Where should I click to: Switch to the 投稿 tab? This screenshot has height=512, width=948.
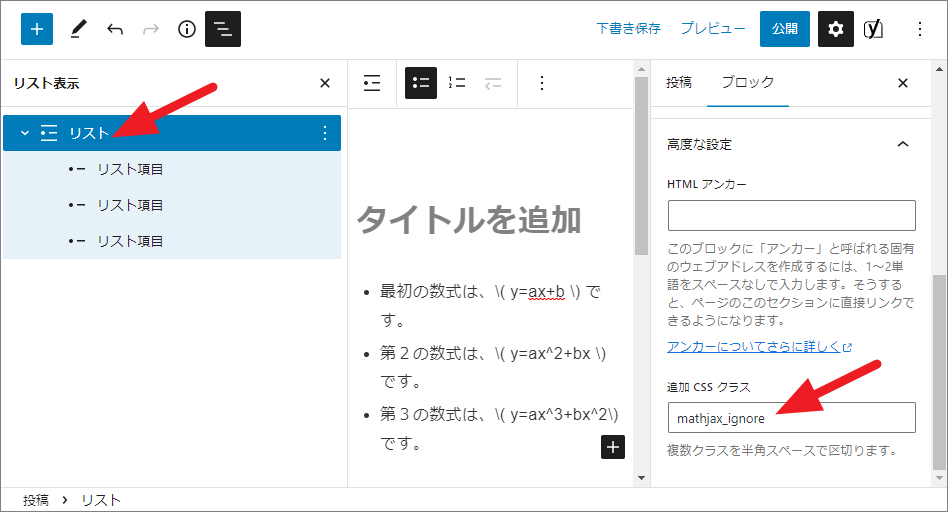[x=679, y=83]
